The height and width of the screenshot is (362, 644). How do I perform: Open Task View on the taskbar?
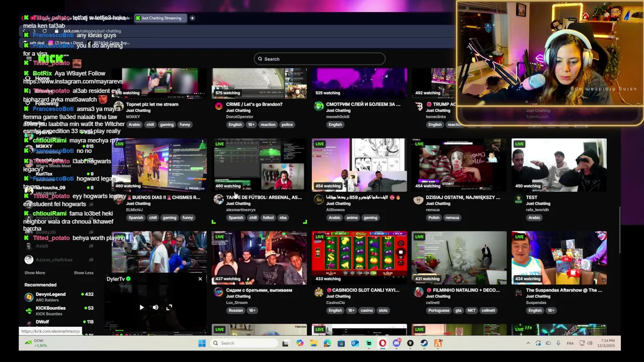pyautogui.click(x=285, y=343)
